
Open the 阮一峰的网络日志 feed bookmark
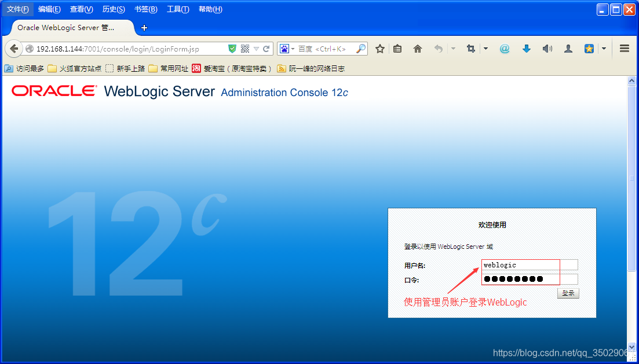point(311,68)
